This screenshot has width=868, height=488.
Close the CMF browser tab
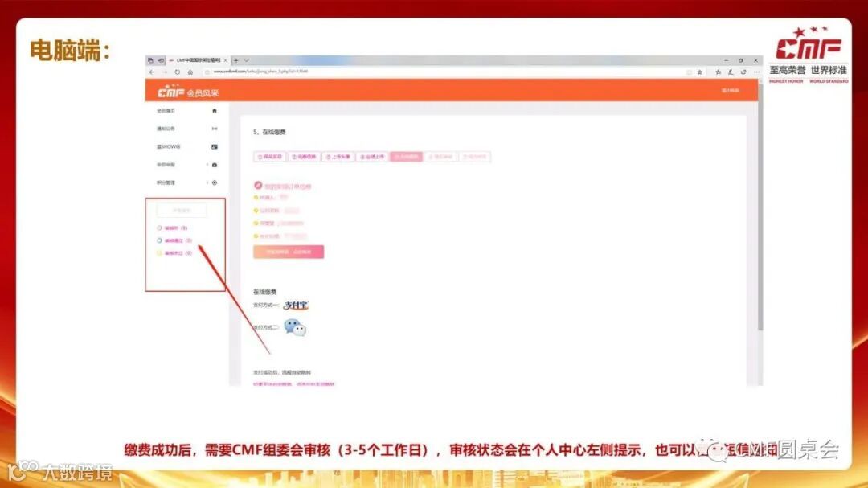[225, 60]
